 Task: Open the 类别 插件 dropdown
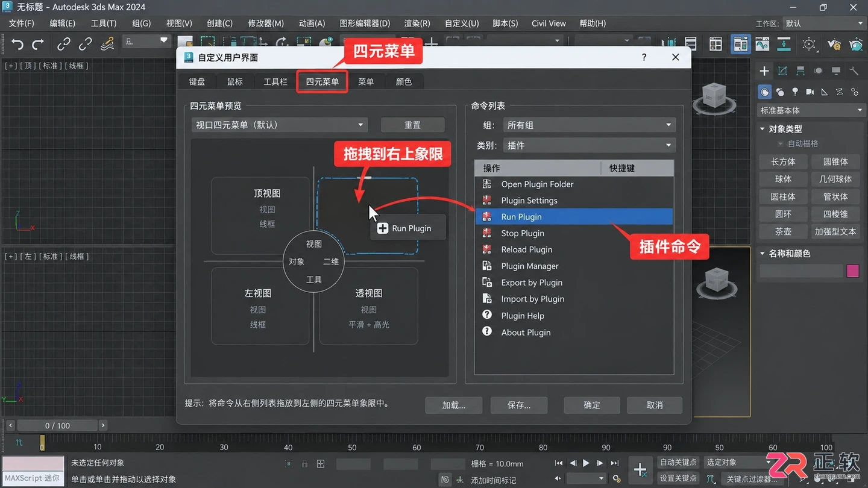589,145
